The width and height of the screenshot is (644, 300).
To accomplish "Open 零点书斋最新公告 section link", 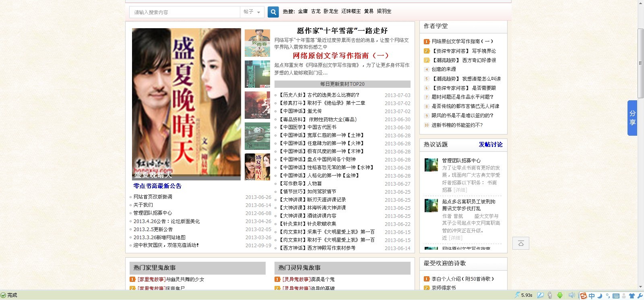I will 157,186.
